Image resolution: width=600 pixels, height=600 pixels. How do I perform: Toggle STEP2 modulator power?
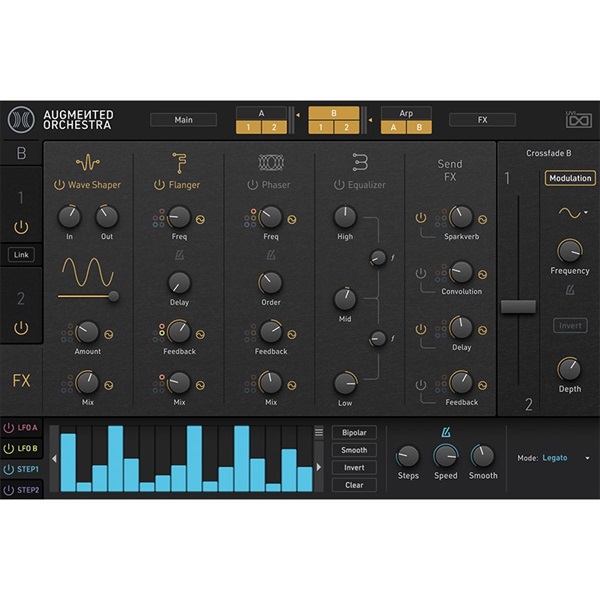8,490
